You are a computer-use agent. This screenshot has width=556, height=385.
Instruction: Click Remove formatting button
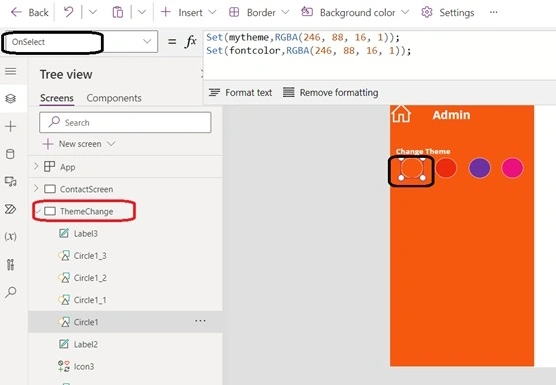(x=330, y=93)
